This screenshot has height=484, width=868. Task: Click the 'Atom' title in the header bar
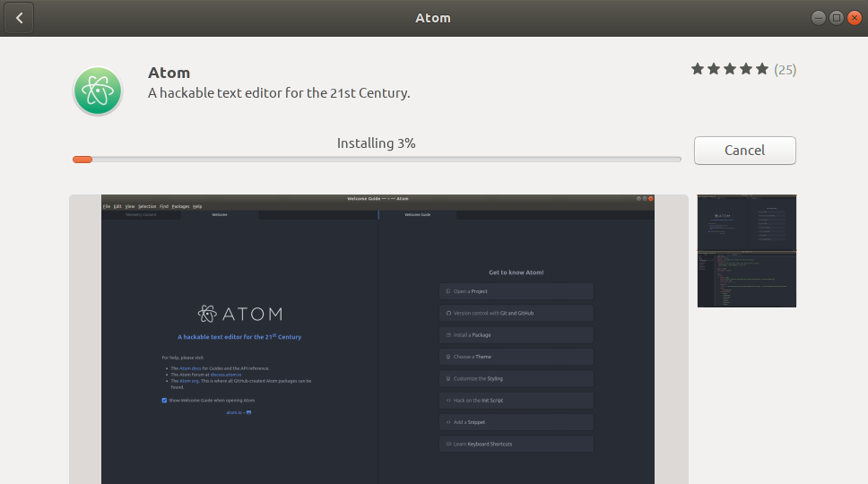point(433,18)
